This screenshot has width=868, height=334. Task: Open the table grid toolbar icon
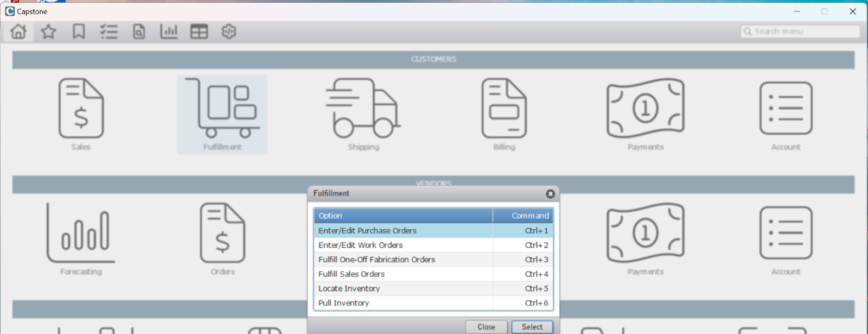click(199, 31)
